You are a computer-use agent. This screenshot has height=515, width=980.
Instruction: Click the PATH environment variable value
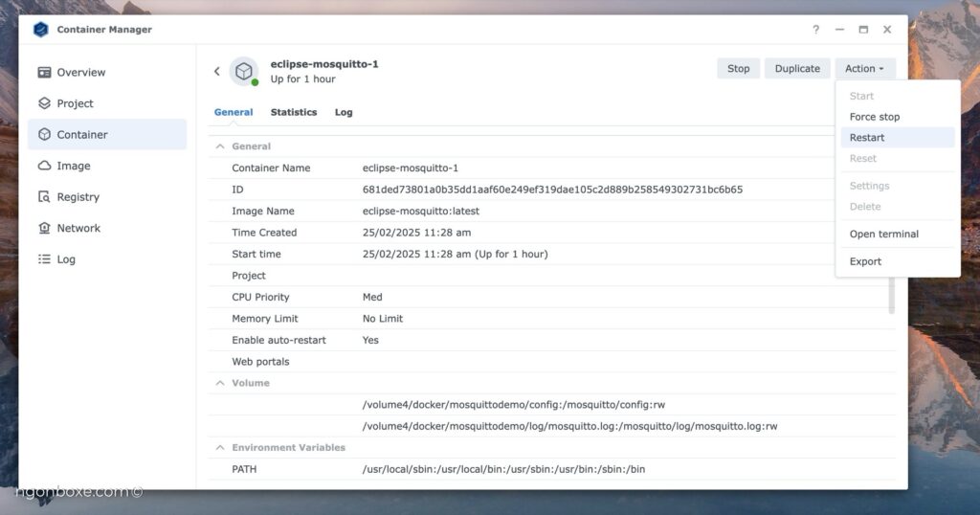point(503,469)
